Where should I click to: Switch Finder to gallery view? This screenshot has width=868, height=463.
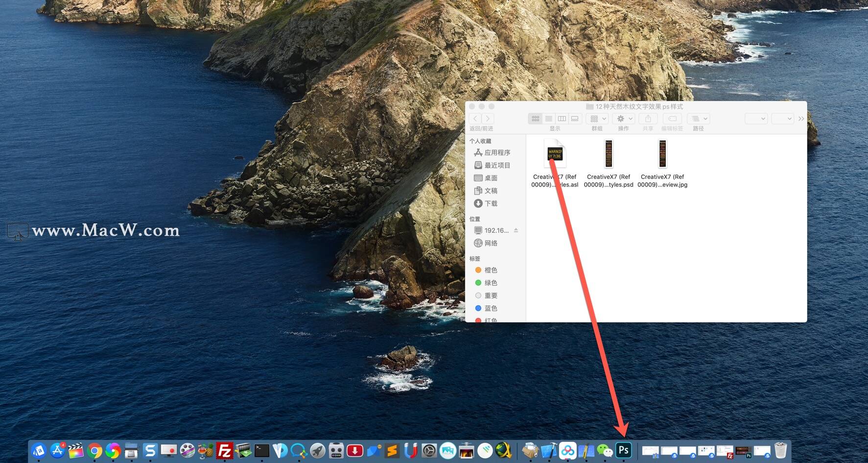tap(574, 118)
